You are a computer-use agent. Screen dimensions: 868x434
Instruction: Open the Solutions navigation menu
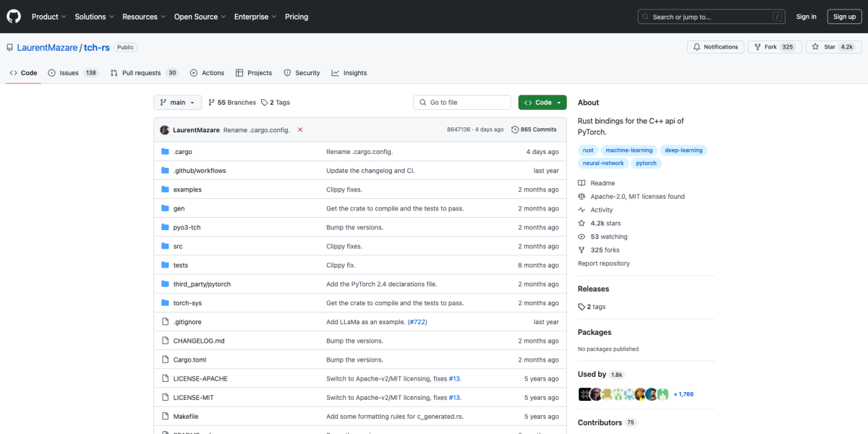(94, 17)
